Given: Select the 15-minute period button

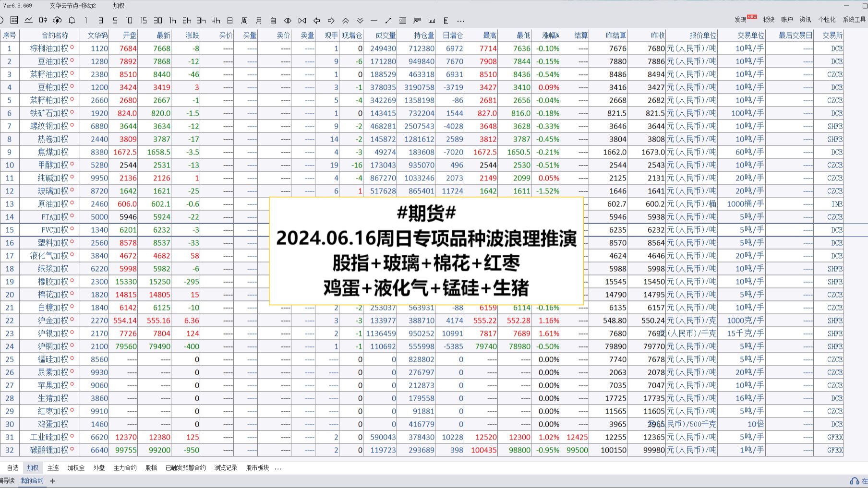Looking at the screenshot, I should 144,20.
